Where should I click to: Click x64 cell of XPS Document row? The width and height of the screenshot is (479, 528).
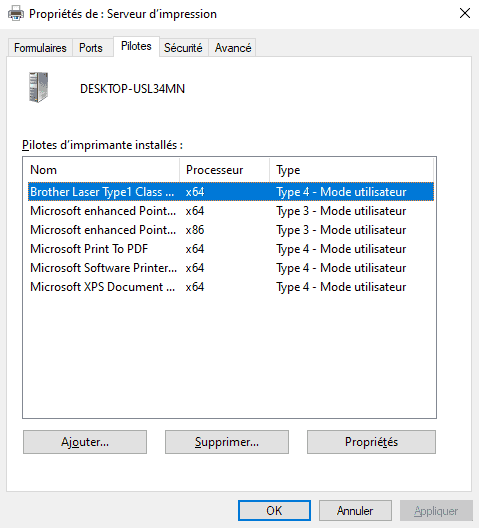coord(195,287)
